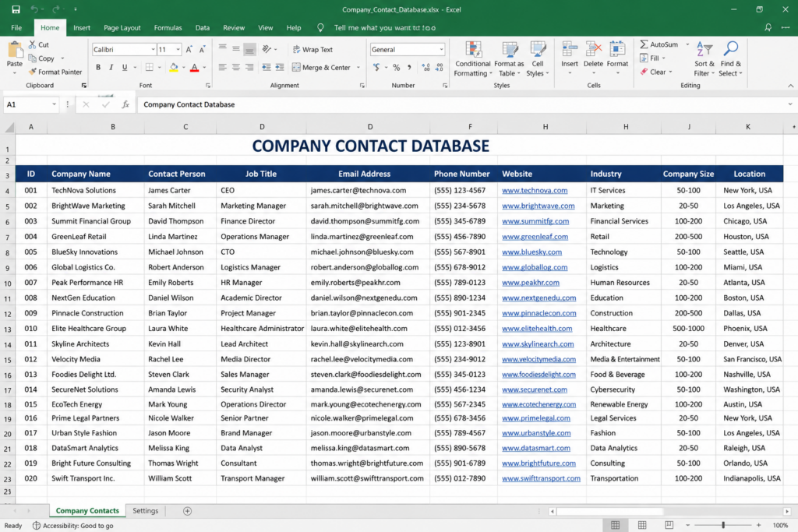798x532 pixels.
Task: Click the Wrap Text button
Action: point(312,49)
